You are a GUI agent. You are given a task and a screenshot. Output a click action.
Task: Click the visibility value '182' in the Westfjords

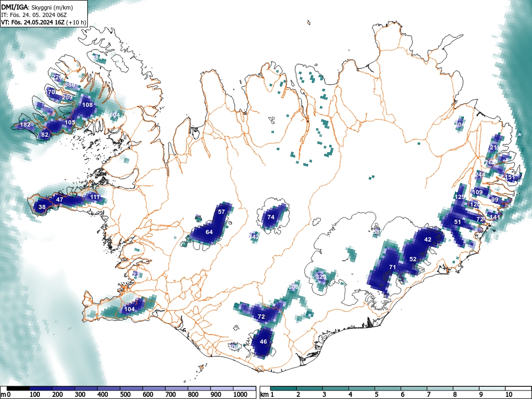(26, 125)
